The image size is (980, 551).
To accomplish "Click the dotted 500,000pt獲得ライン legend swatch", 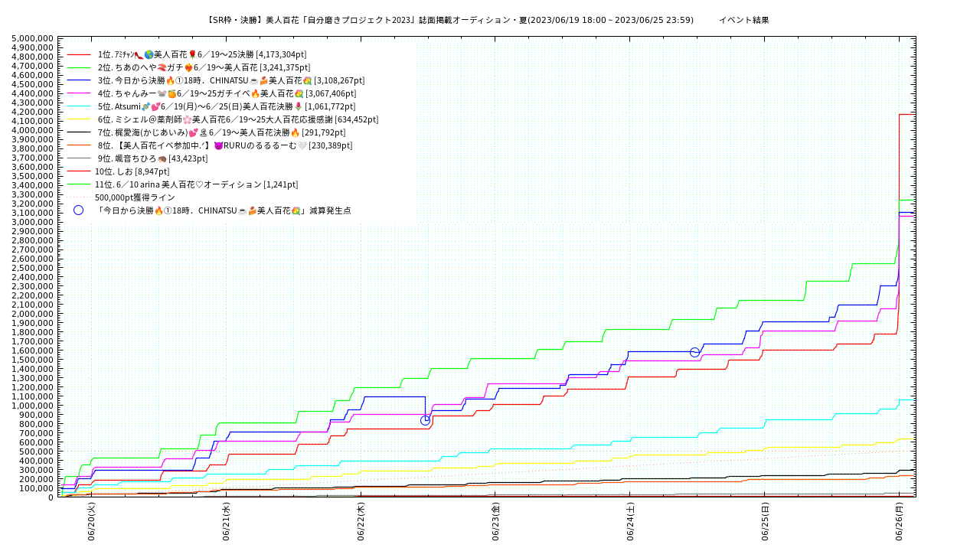I will (x=79, y=197).
